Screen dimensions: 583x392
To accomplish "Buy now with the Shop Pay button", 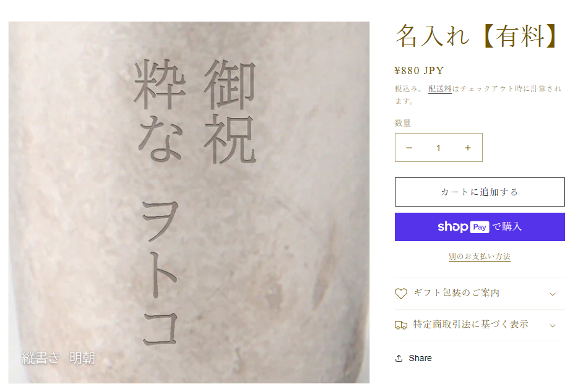I will tap(480, 227).
